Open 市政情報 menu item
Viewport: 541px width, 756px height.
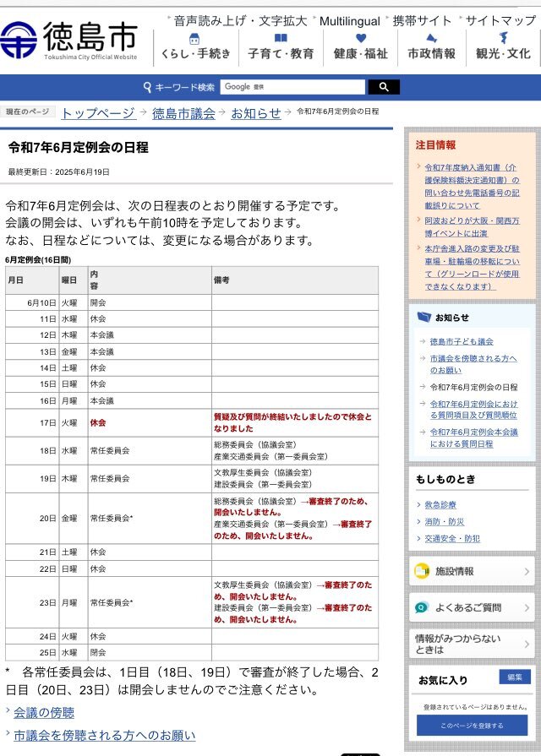point(431,46)
